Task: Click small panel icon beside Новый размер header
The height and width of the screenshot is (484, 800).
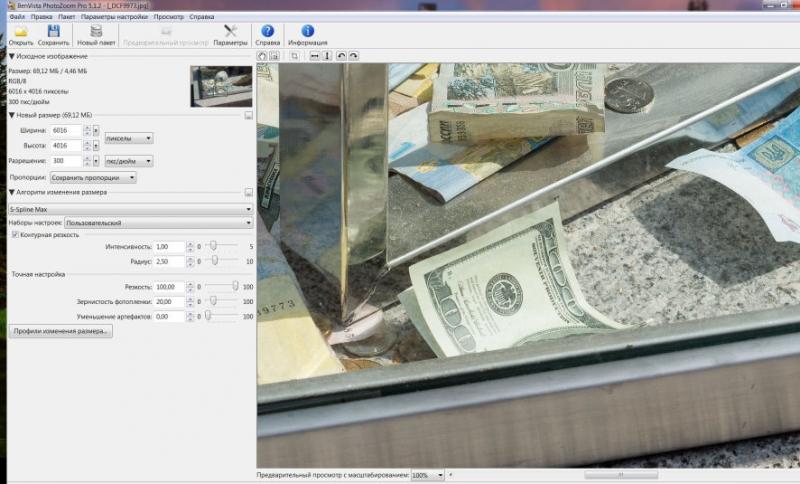Action: 248,116
